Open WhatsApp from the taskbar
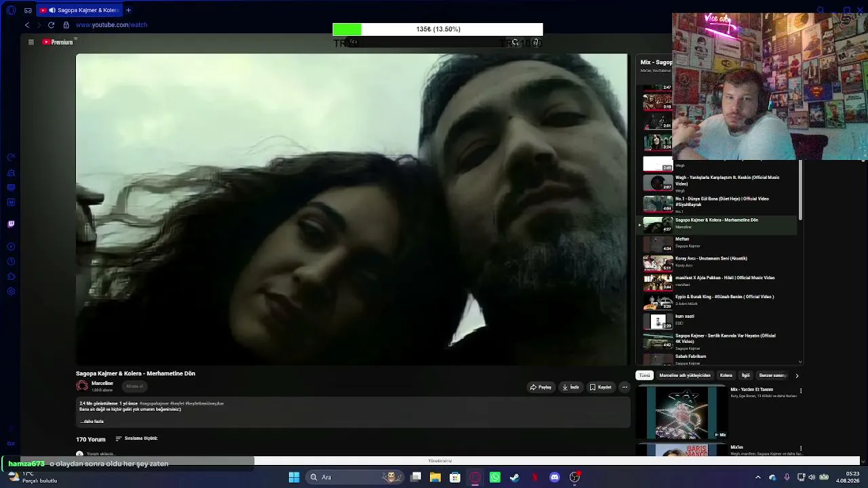 495,477
